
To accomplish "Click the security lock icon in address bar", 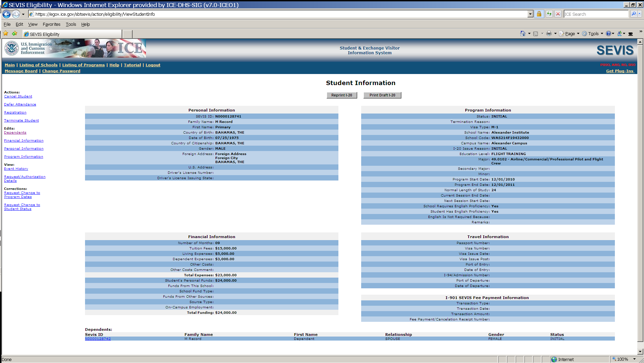I will tap(539, 14).
